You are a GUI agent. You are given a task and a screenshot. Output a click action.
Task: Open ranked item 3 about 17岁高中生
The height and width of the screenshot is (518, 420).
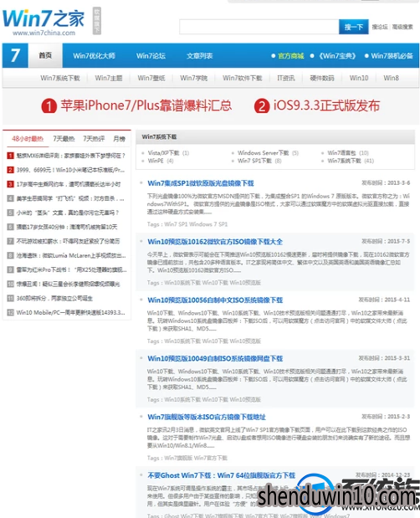pos(69,184)
